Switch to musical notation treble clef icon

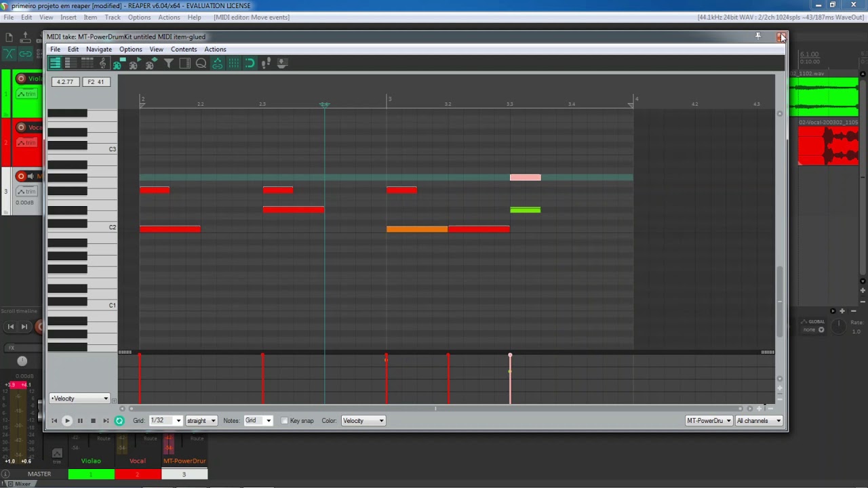point(103,63)
